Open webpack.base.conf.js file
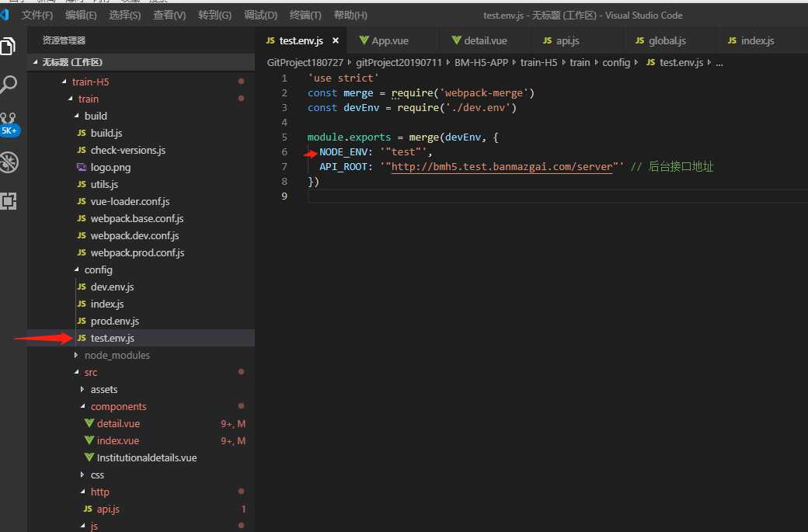Screen dimensions: 808x532 click(141, 218)
